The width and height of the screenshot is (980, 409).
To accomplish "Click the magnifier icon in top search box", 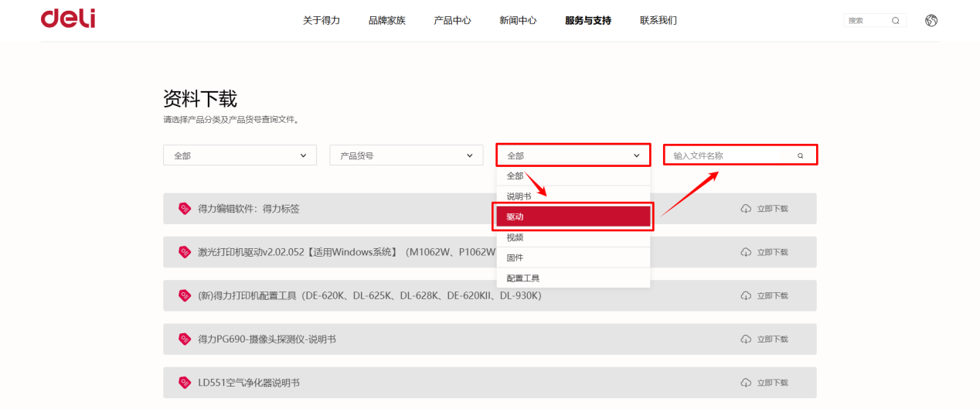I will (x=896, y=21).
